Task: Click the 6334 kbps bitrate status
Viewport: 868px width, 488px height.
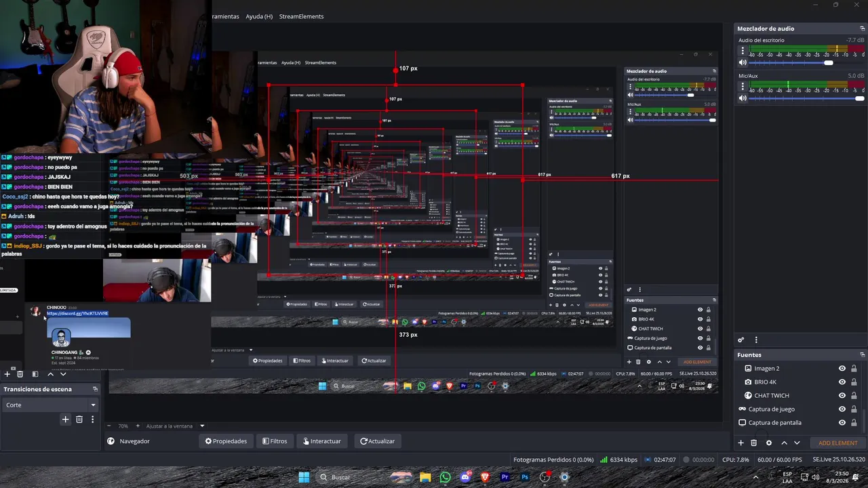Action: pyautogui.click(x=618, y=460)
